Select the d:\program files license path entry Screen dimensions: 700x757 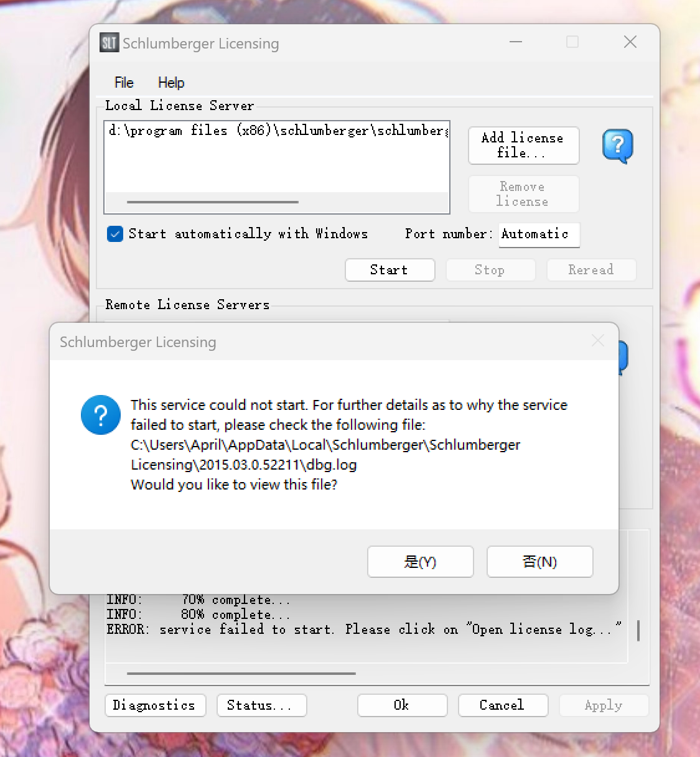point(278,131)
